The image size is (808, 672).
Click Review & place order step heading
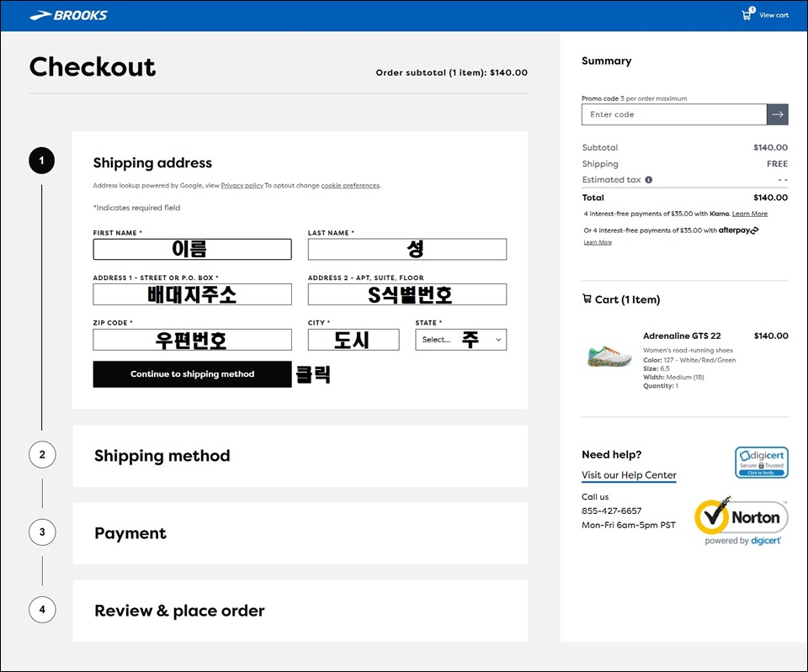coord(179,611)
